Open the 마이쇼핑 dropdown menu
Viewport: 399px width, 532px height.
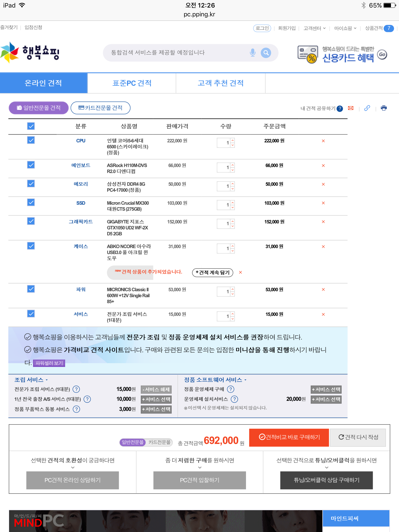[345, 28]
